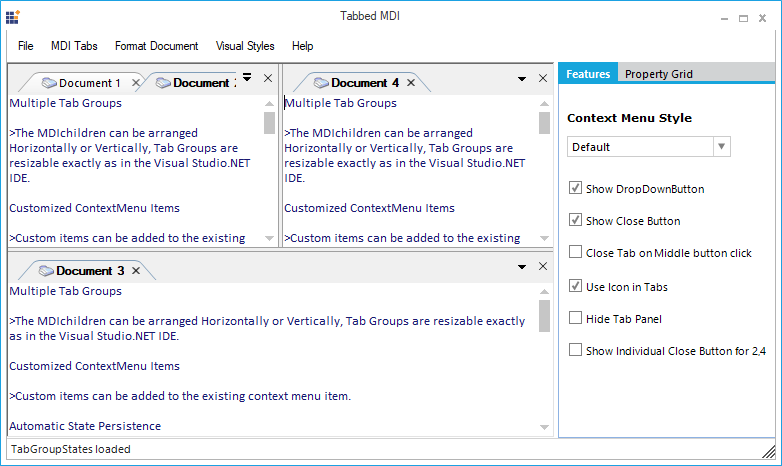The image size is (782, 466).
Task: Close the Document 4 tab with its X
Action: (410, 83)
